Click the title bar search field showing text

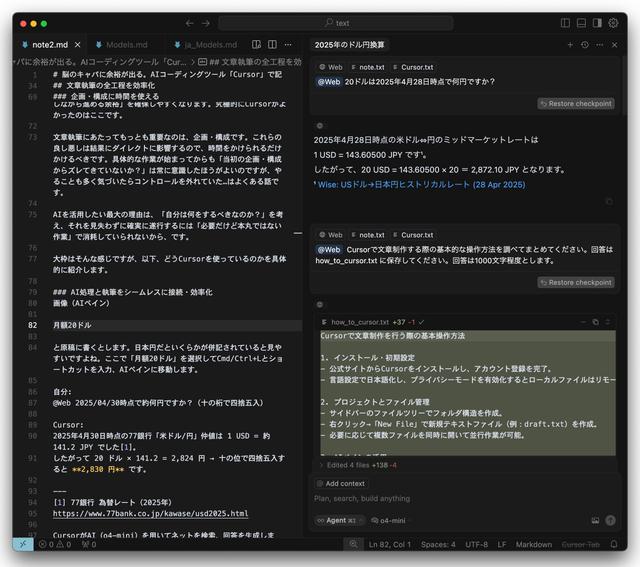click(x=336, y=23)
